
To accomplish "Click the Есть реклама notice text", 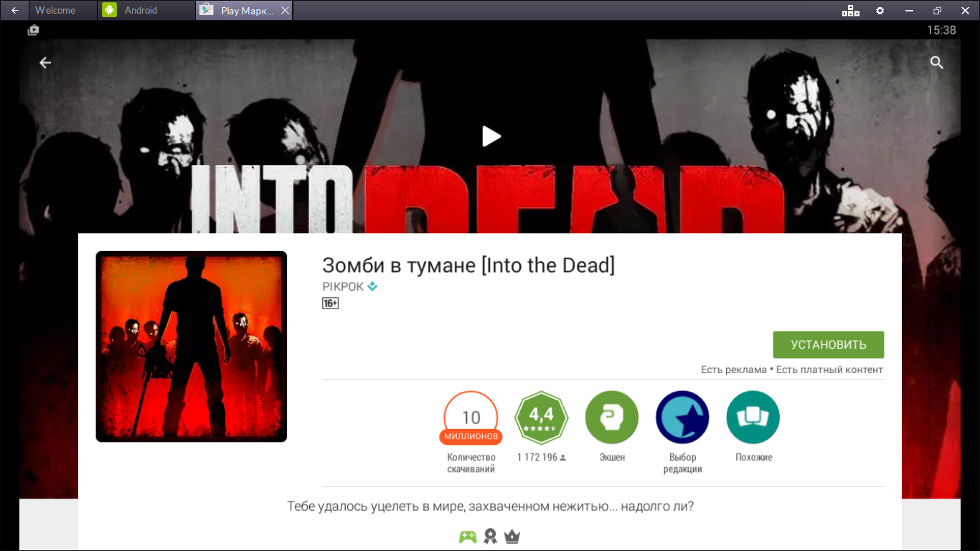I will (734, 369).
